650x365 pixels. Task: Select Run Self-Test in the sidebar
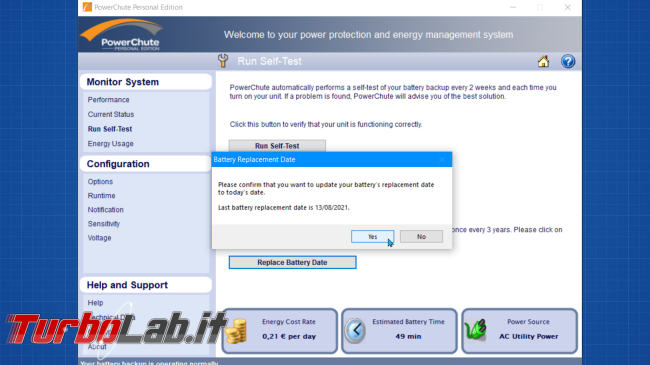coord(110,129)
